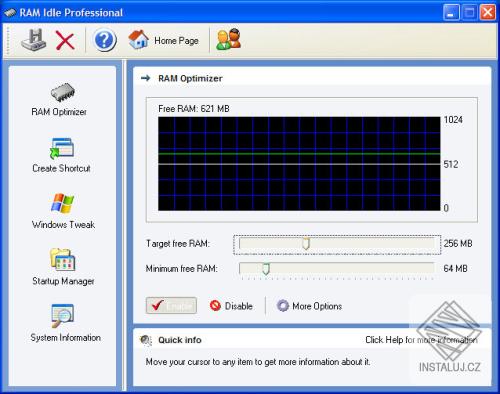The image size is (500, 394).
Task: Click the two users icon in toolbar
Action: 228,40
